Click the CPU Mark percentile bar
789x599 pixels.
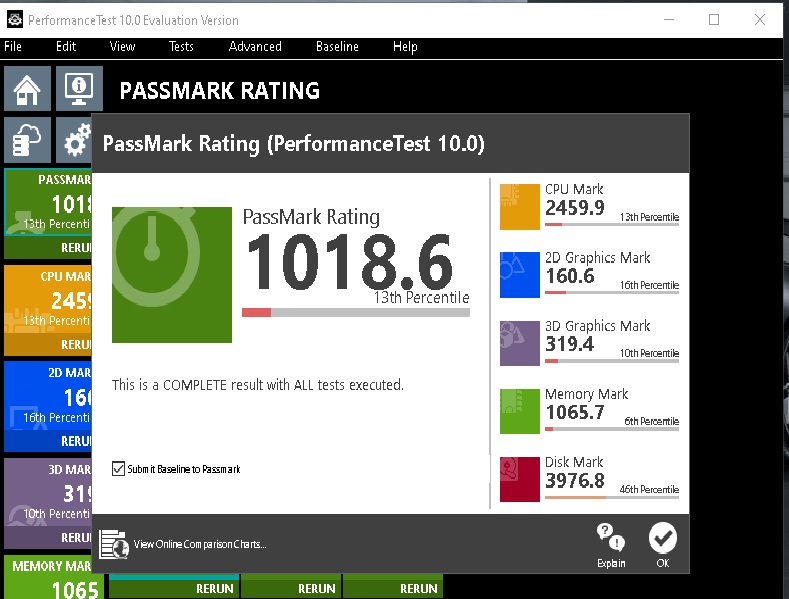612,224
